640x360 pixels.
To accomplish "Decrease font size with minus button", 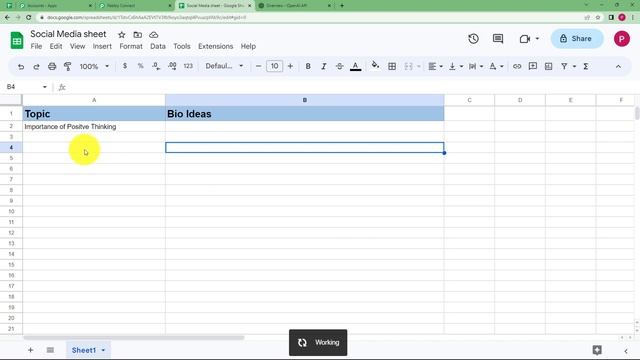I will click(258, 66).
